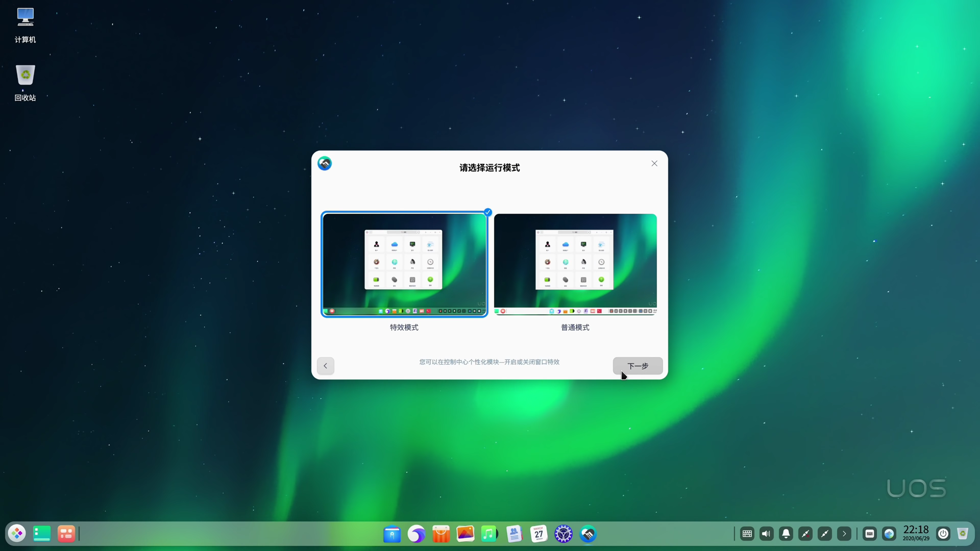
Task: Open the power button in the dock
Action: 943,534
